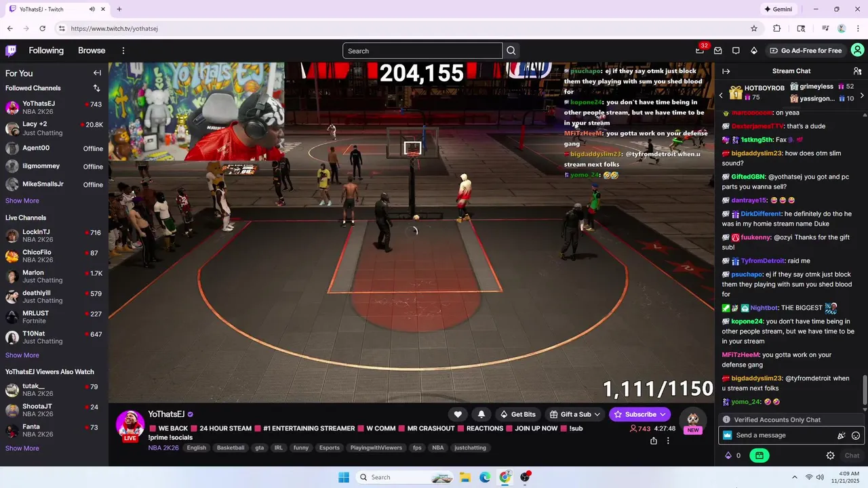Image resolution: width=868 pixels, height=488 pixels.
Task: Go to previous gift leaderboard entries arrow
Action: tap(721, 96)
